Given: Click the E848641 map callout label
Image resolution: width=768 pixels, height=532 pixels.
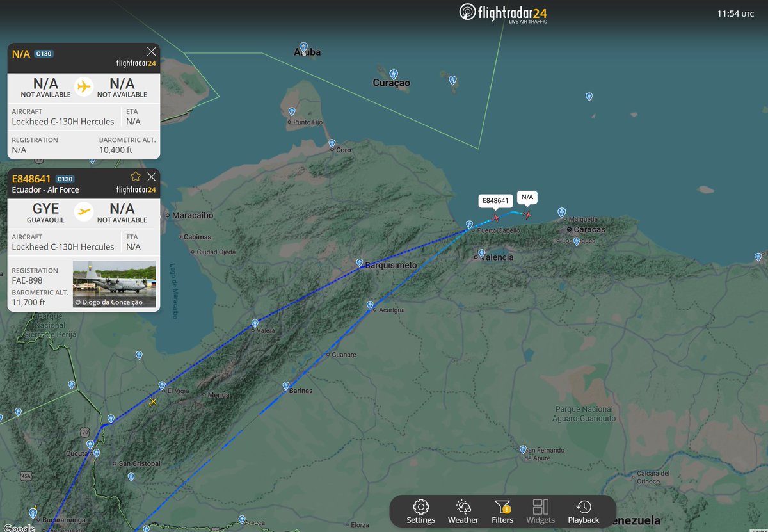Looking at the screenshot, I should (495, 200).
